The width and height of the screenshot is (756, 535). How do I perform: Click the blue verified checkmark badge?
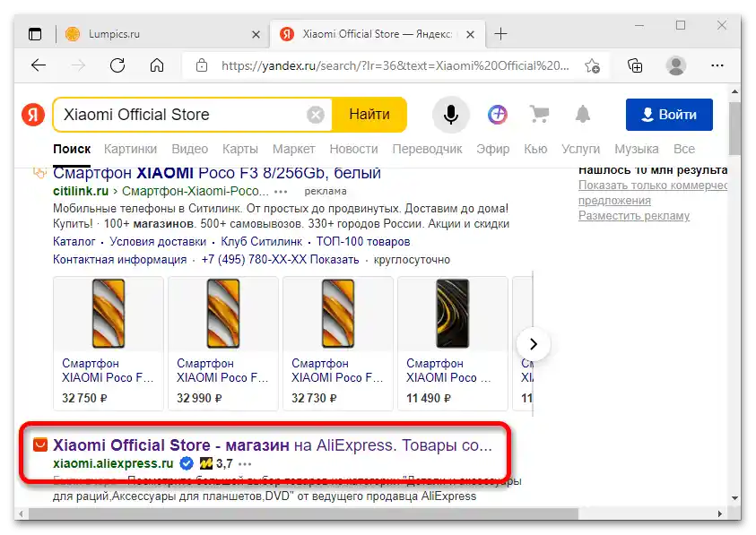point(187,463)
